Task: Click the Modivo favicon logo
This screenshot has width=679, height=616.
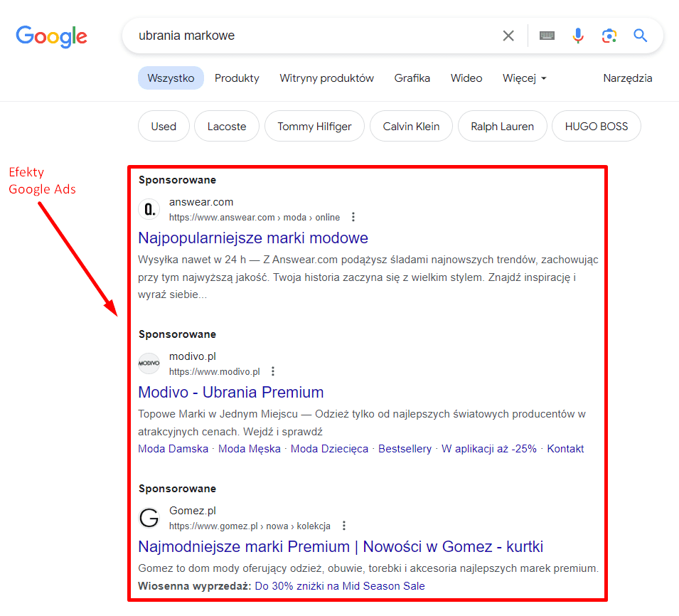Action: point(149,364)
